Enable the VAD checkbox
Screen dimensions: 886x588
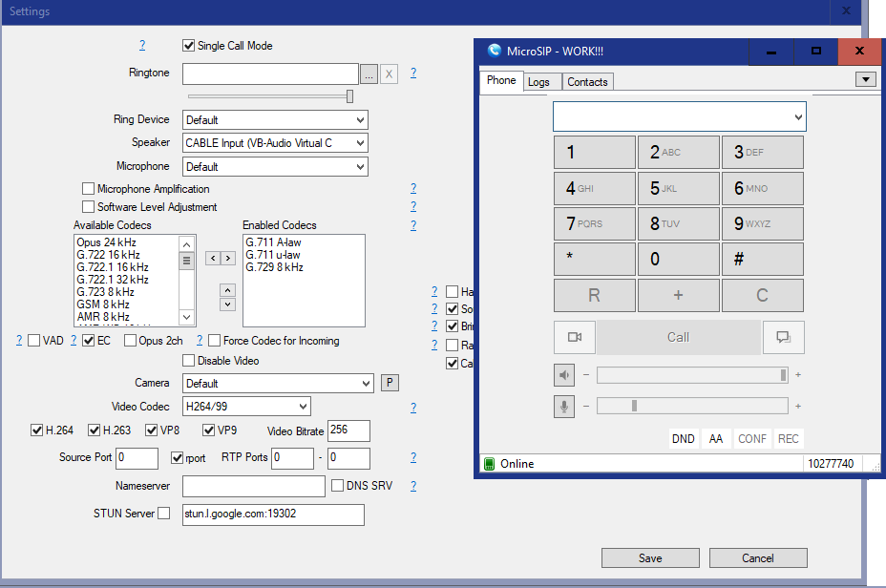click(34, 341)
